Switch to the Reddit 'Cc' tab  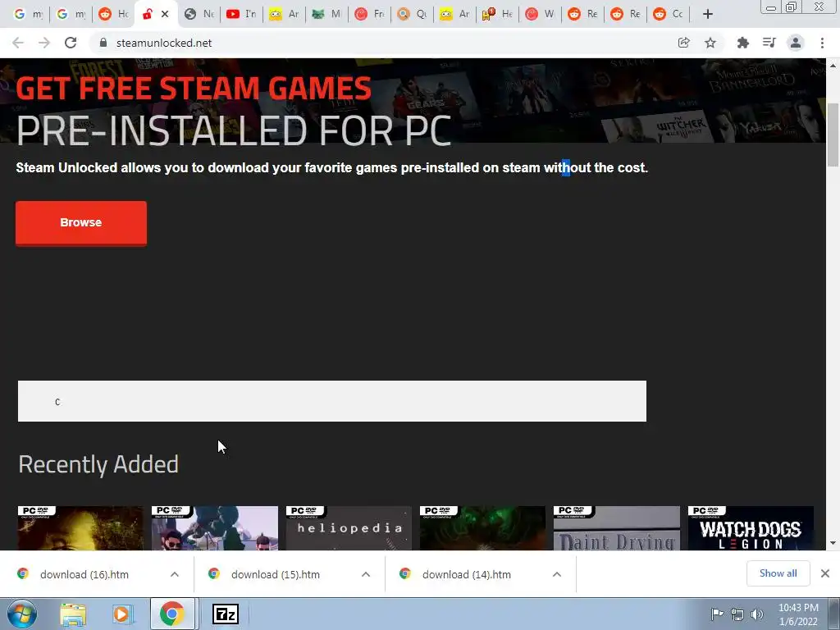(x=668, y=15)
